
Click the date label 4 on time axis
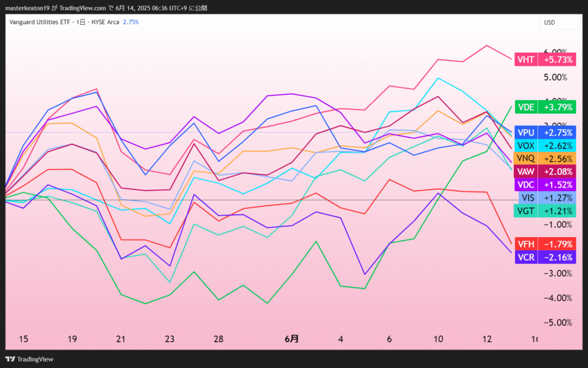tap(341, 339)
